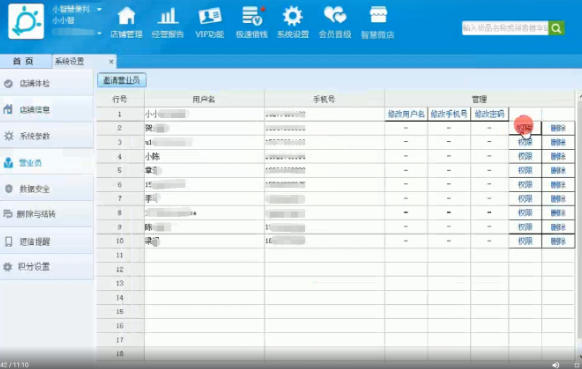Open 短信提醒 in the sidebar
Screen dimensions: 582x369
(x=46, y=242)
